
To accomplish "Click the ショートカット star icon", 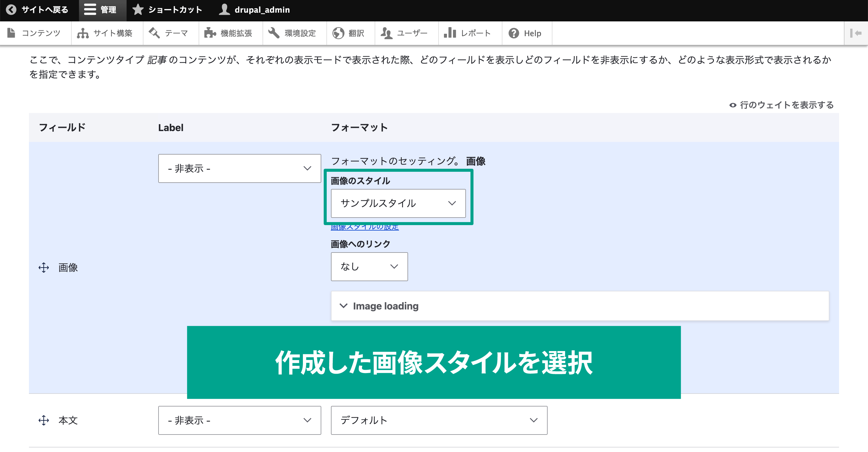I will tap(138, 10).
